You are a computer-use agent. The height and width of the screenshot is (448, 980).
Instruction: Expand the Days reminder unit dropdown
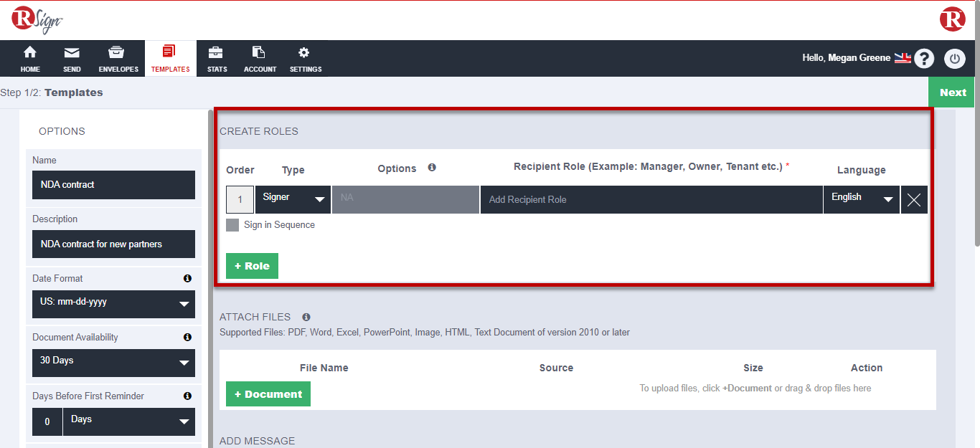click(129, 421)
